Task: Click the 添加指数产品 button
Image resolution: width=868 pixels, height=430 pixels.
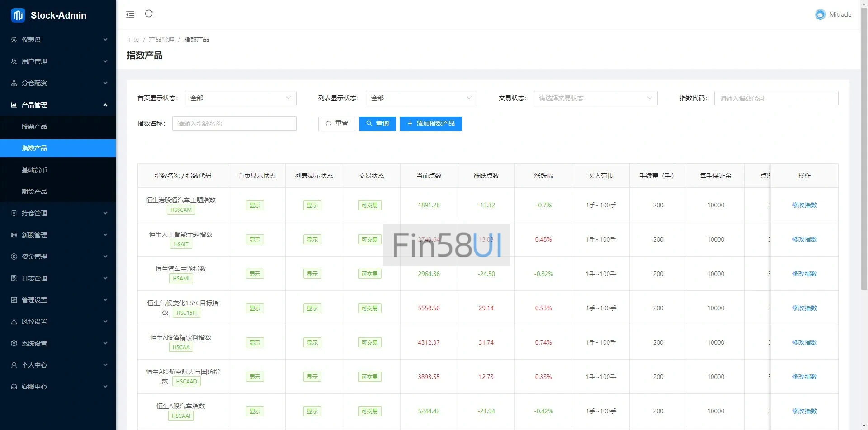Action: pos(430,124)
